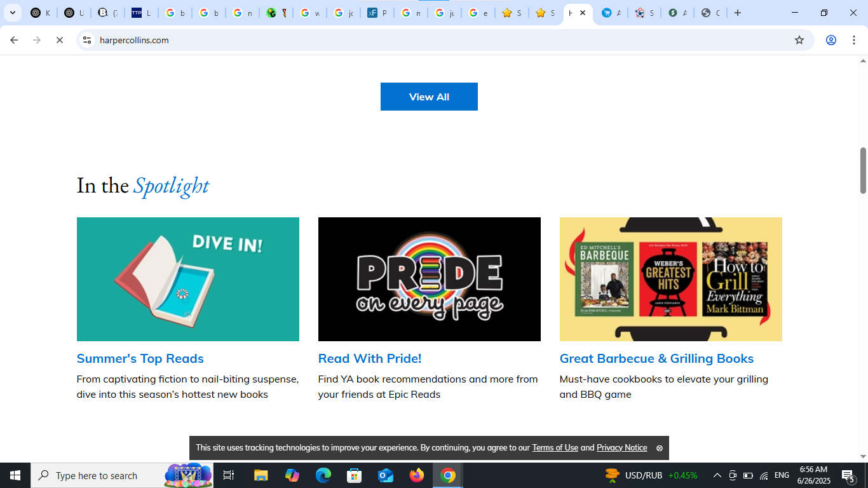
Task: Switch to the Google tab labeled ju
Action: (x=445, y=13)
